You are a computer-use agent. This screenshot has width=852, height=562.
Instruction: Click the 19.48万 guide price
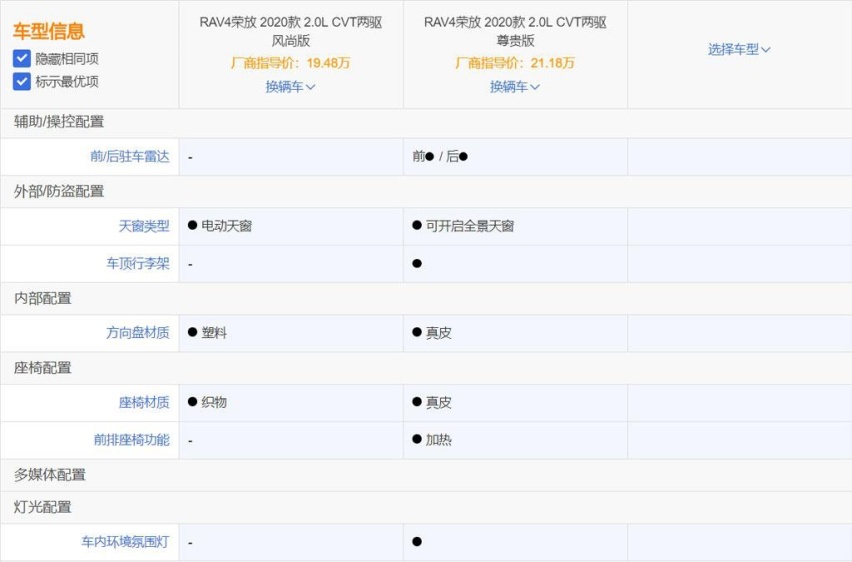[328, 63]
